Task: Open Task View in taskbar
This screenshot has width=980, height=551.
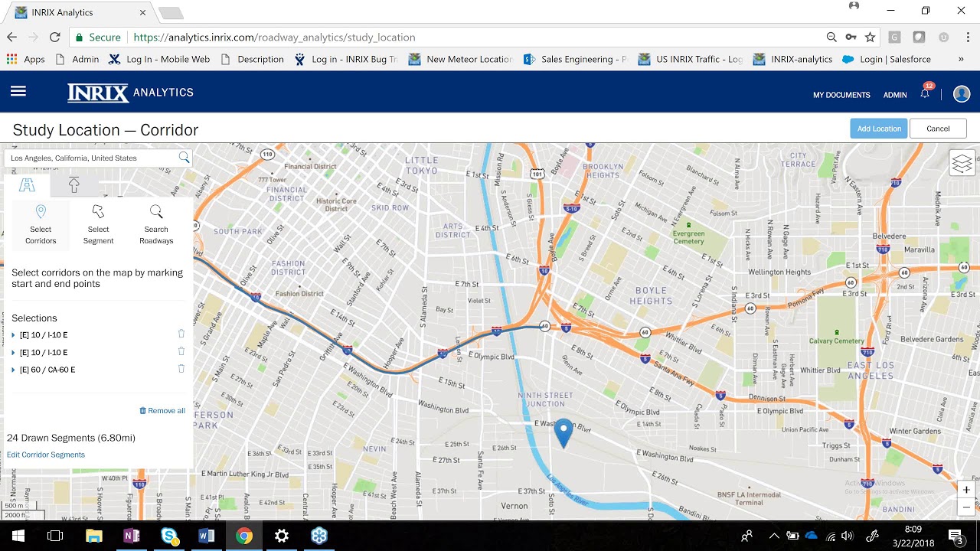Action: coord(55,536)
